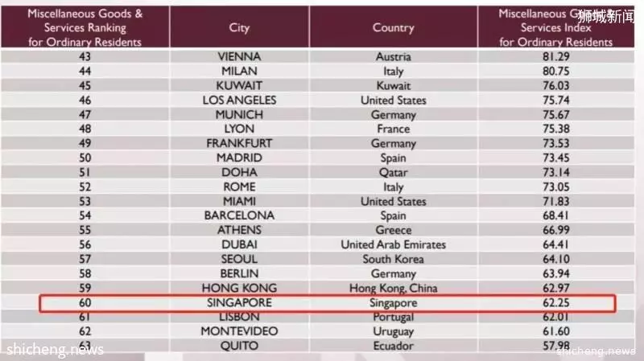Click index value 62.25 for Singapore

coord(555,302)
